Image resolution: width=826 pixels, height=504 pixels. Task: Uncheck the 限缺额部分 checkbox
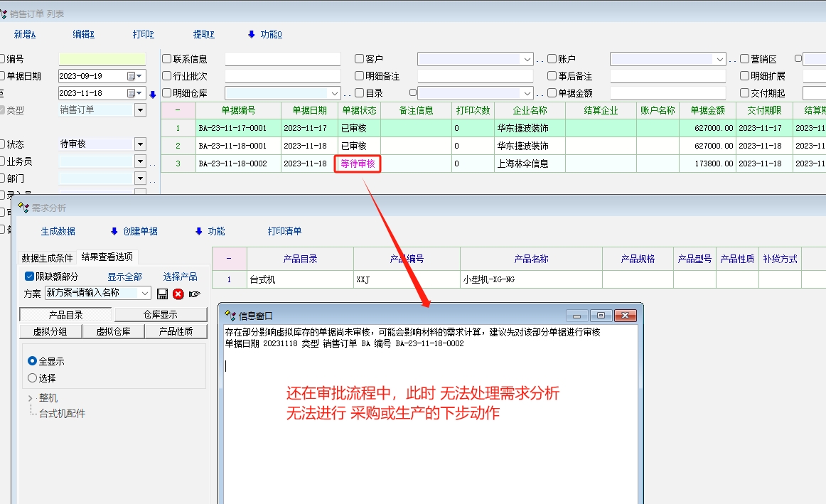[x=29, y=277]
